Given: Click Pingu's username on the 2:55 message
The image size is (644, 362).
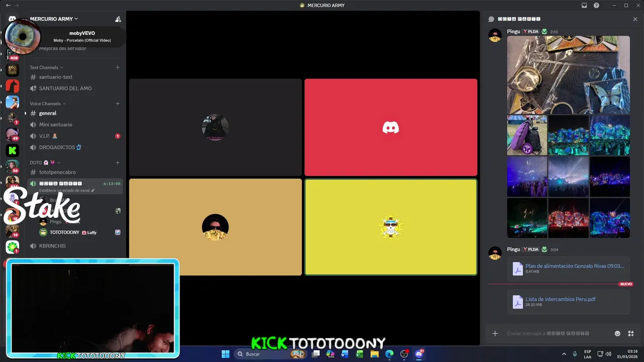Looking at the screenshot, I should (513, 31).
